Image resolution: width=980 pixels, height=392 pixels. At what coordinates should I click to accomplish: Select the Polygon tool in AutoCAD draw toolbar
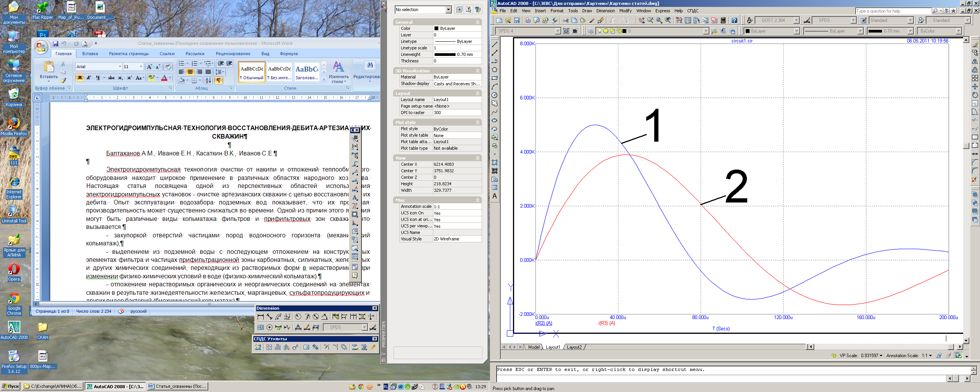pos(495,70)
